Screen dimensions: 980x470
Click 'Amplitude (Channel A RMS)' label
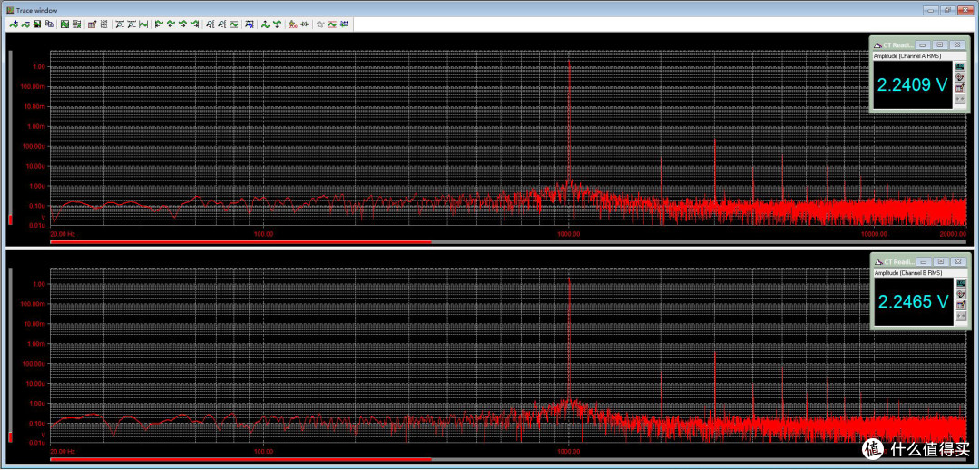pyautogui.click(x=906, y=55)
